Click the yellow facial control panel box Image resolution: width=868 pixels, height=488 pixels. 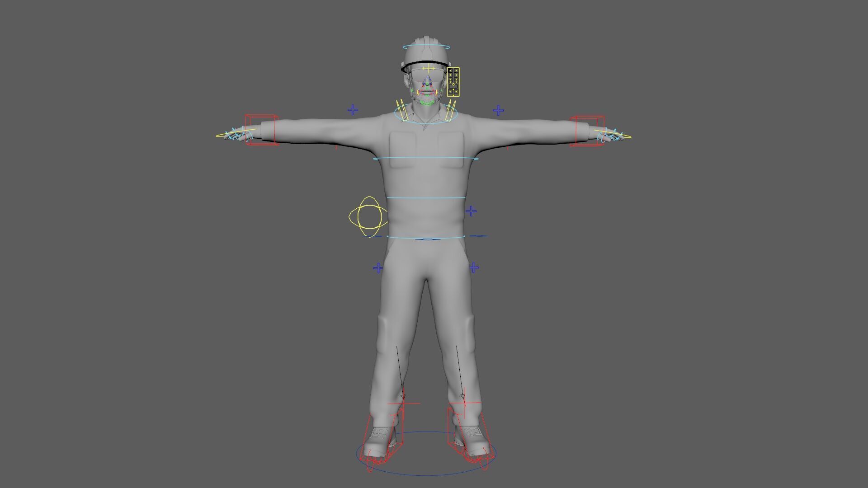[453, 82]
